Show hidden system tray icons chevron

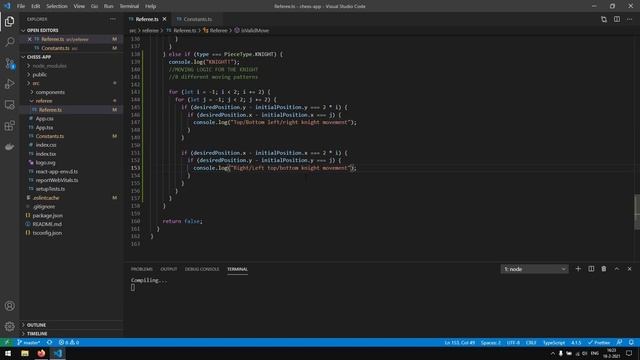tap(553, 353)
